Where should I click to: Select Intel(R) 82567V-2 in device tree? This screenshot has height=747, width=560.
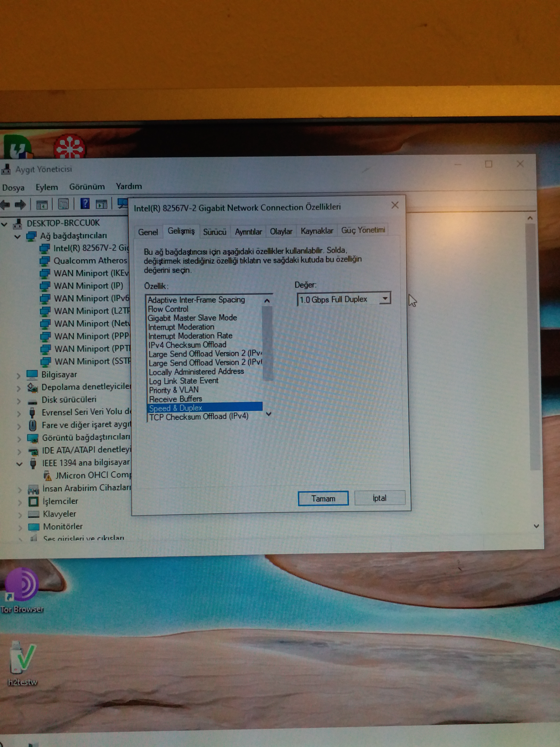(91, 248)
